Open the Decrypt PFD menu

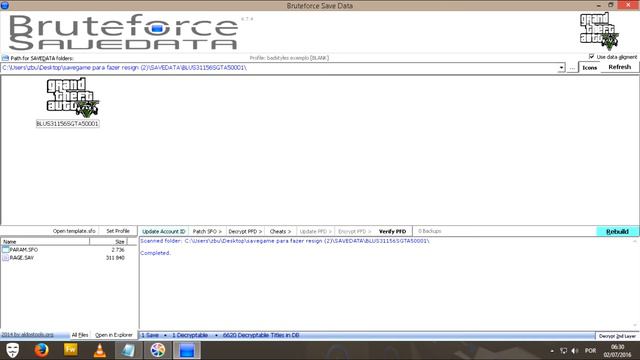click(245, 231)
